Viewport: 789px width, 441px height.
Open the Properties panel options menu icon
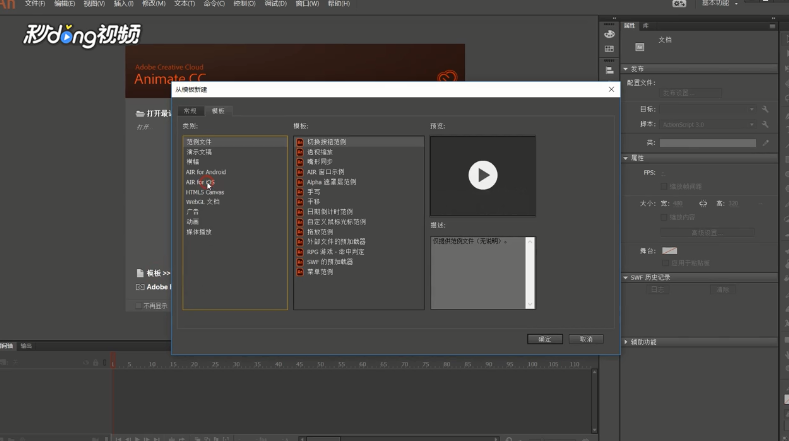[772, 26]
